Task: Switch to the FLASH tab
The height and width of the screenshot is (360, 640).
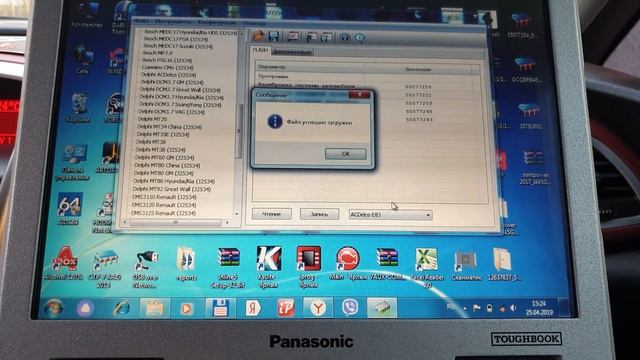Action: coord(260,50)
